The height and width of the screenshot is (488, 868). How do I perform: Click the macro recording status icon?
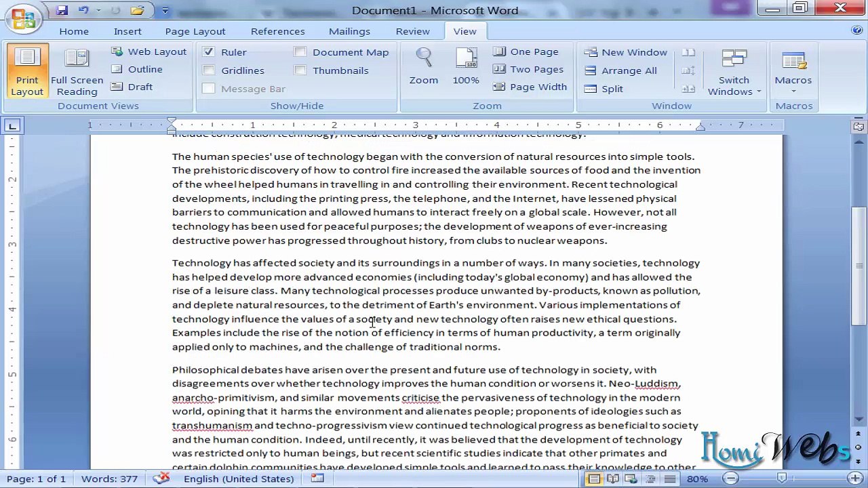pos(317,479)
